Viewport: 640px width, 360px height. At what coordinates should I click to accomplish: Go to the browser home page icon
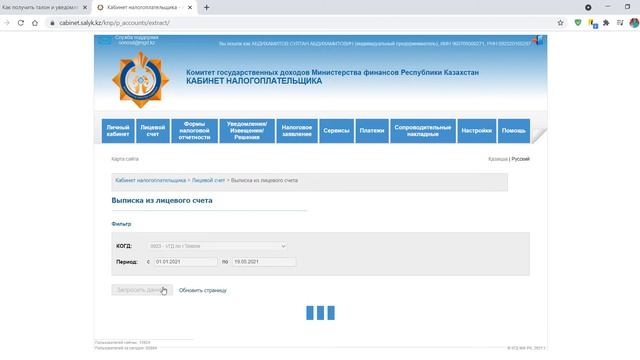pyautogui.click(x=35, y=23)
